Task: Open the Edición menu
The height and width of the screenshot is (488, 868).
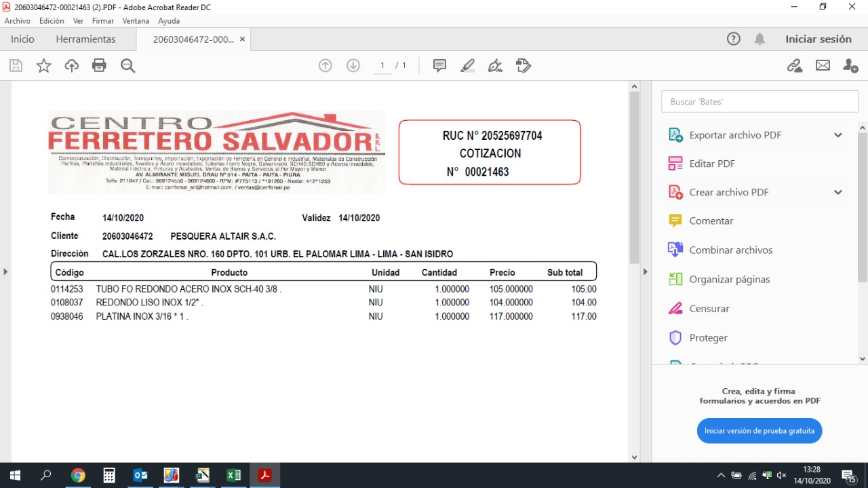Action: 52,21
